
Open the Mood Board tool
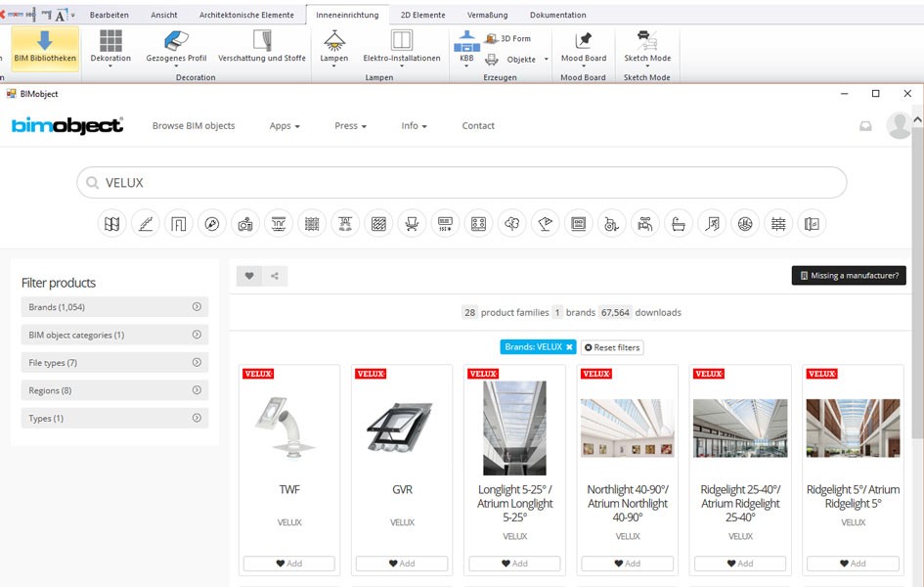(x=584, y=48)
